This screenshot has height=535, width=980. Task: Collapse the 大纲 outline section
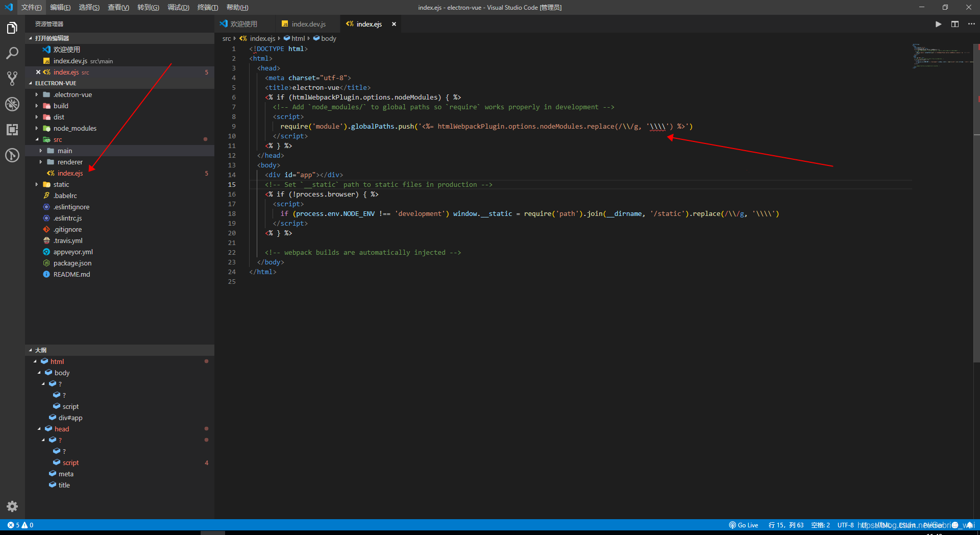(x=120, y=350)
